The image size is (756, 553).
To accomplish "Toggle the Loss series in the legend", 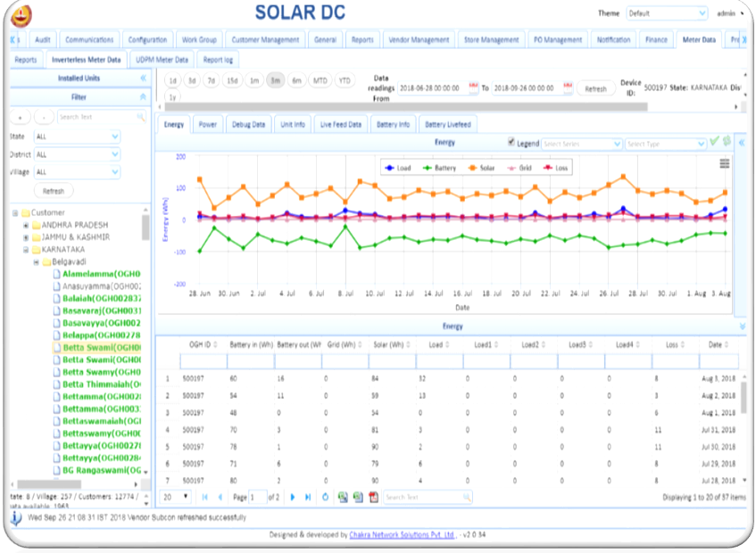I will (555, 168).
